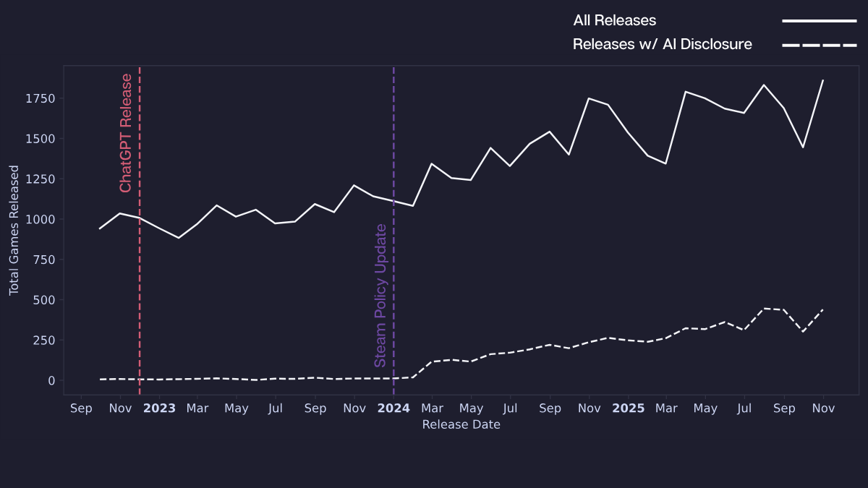This screenshot has width=868, height=488.
Task: Click the dashed line legend sample for AI Disclosure
Action: coord(819,44)
